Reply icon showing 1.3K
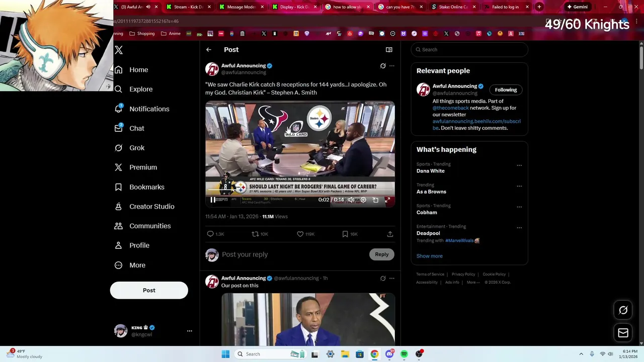 pyautogui.click(x=215, y=234)
